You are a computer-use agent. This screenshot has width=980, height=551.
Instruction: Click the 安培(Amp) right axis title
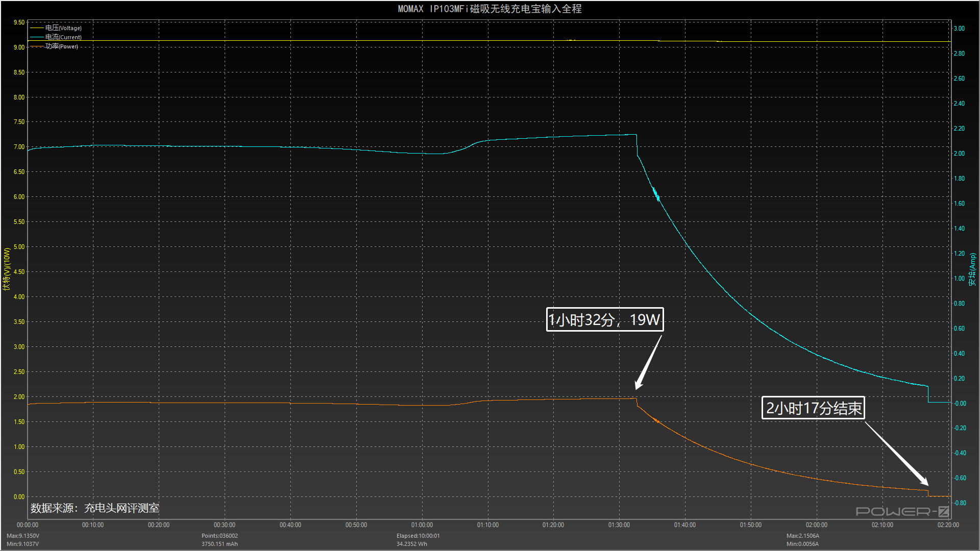pos(972,269)
